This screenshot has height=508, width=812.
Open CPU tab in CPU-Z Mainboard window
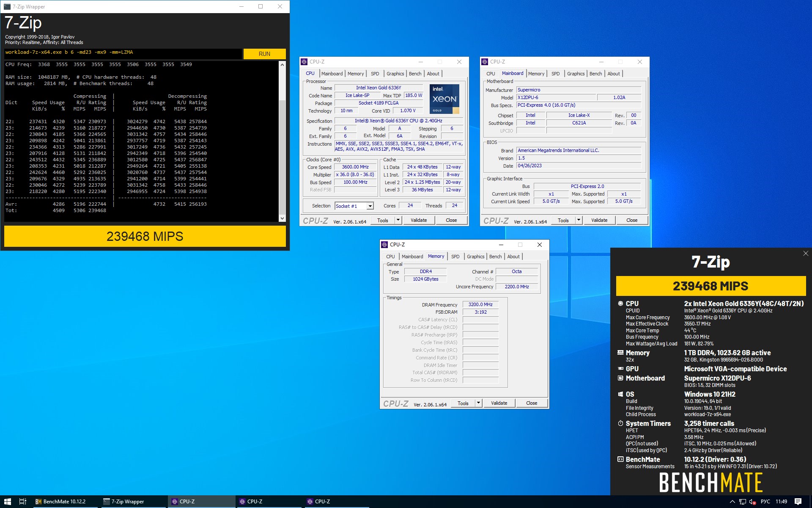pyautogui.click(x=491, y=74)
